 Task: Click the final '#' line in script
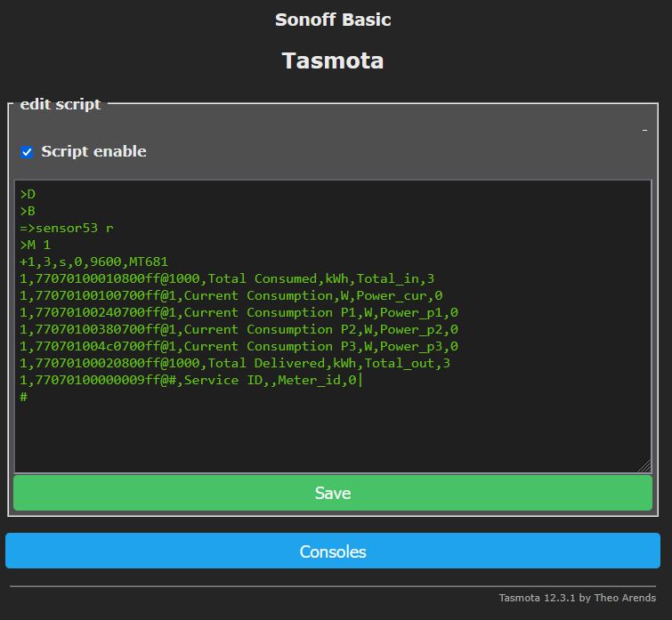coord(24,397)
